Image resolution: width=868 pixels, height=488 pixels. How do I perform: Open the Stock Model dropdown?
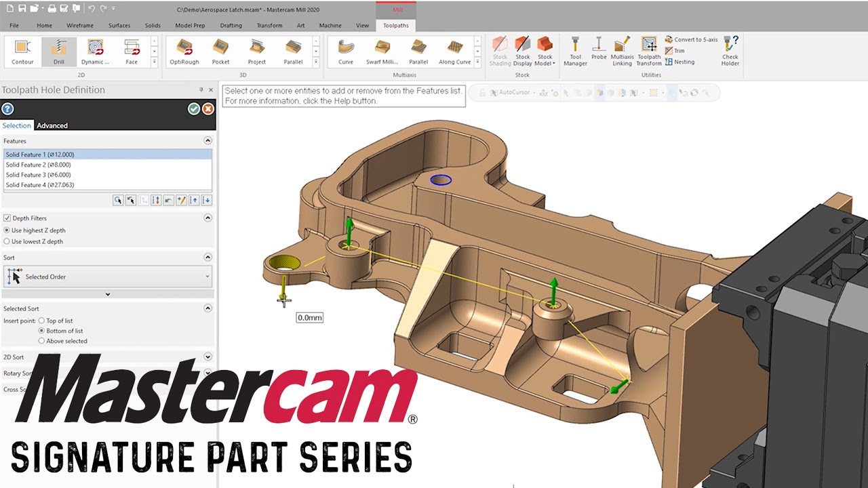(x=545, y=52)
